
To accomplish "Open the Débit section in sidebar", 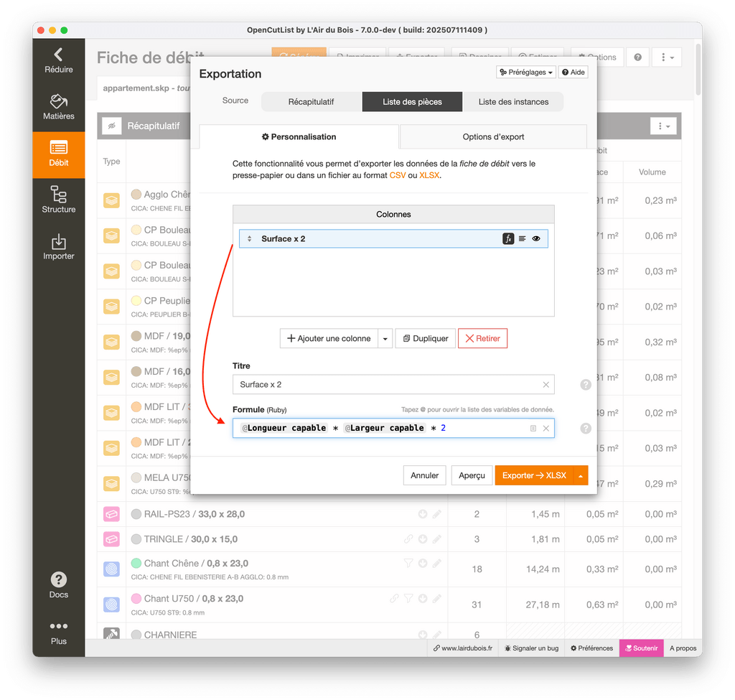I will pos(59,154).
